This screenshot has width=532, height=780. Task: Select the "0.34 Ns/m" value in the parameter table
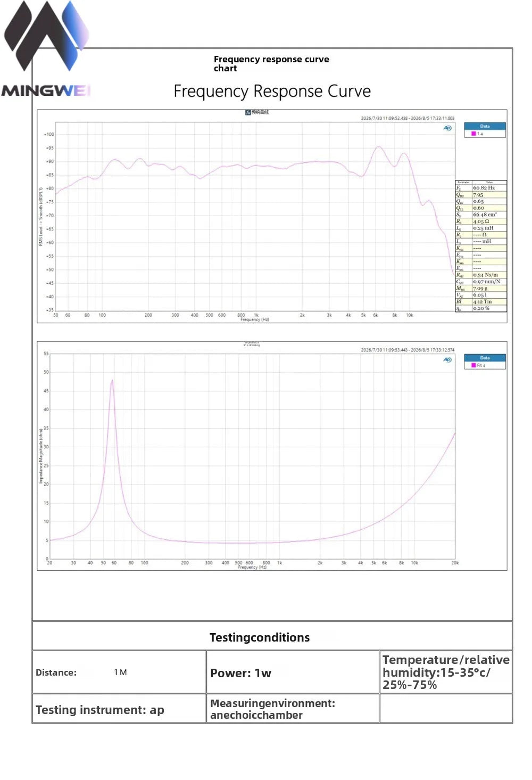coord(486,275)
